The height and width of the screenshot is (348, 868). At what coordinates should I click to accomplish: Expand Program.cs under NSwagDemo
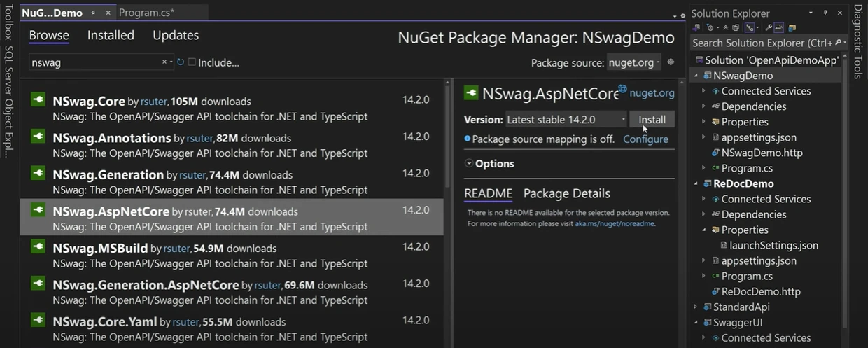pos(704,168)
